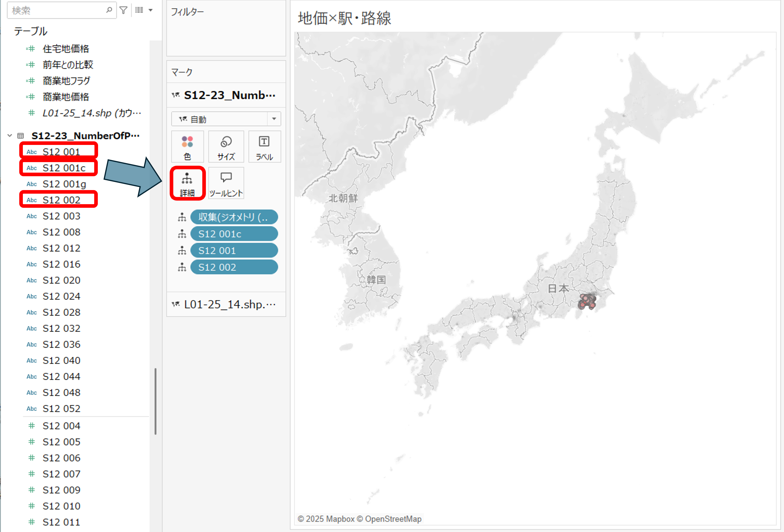
Task: Select the S12-23_Numb marks layer tab
Action: [226, 95]
